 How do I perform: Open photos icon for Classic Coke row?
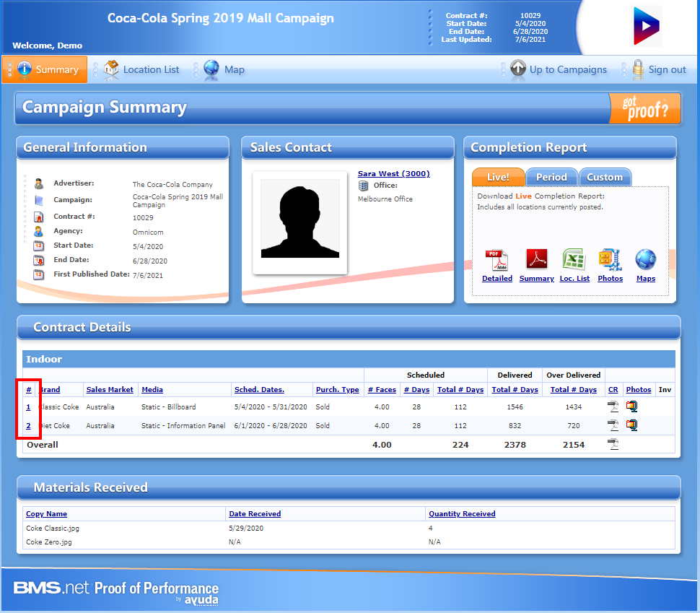631,407
